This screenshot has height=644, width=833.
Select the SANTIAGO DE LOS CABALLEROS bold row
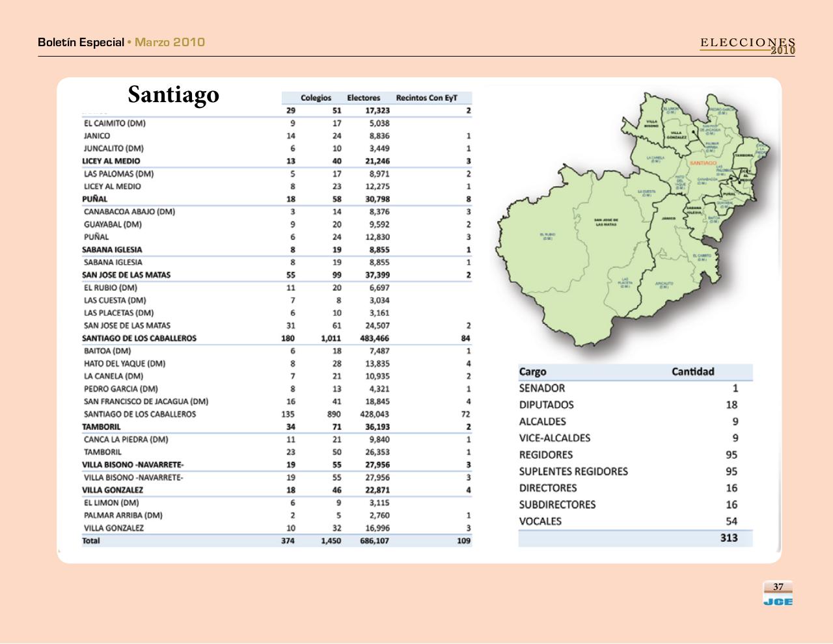click(139, 338)
